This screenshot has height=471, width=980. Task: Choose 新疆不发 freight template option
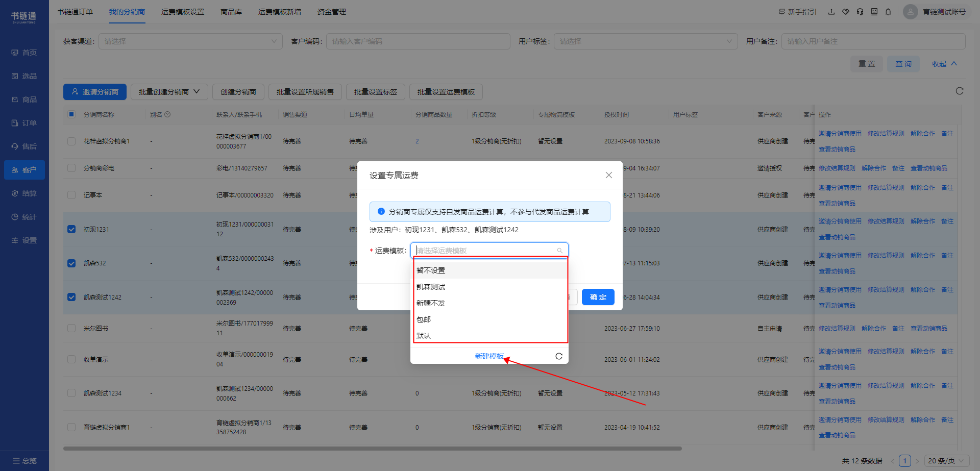489,303
